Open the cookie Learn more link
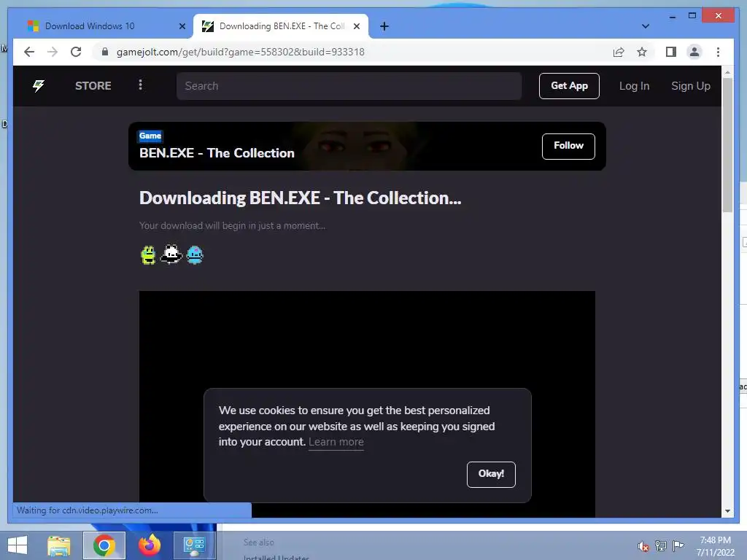This screenshot has height=560, width=747. 336,442
